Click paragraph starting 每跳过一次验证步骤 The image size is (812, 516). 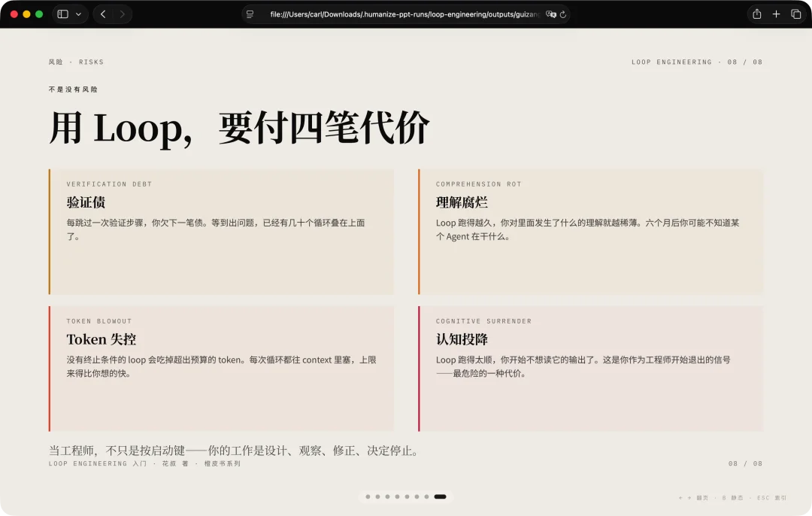coord(216,229)
